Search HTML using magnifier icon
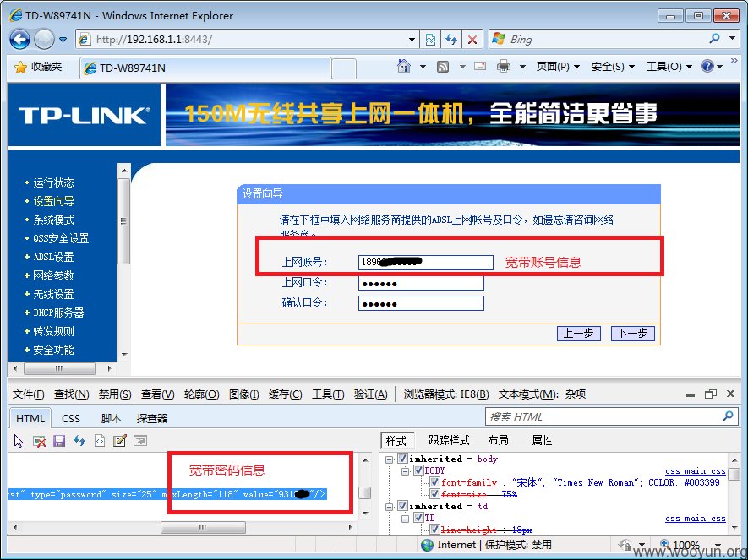 coord(728,416)
